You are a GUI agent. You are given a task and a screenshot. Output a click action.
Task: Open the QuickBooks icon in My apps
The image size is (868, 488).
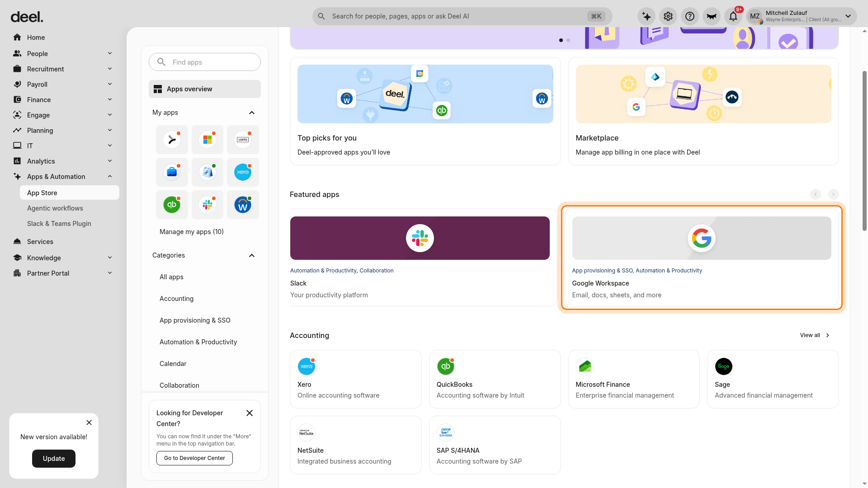pyautogui.click(x=172, y=205)
